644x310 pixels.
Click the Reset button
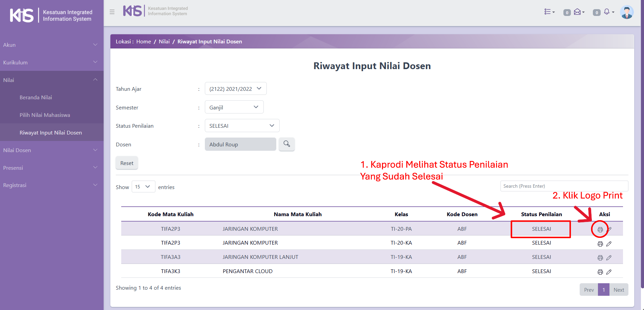click(127, 163)
